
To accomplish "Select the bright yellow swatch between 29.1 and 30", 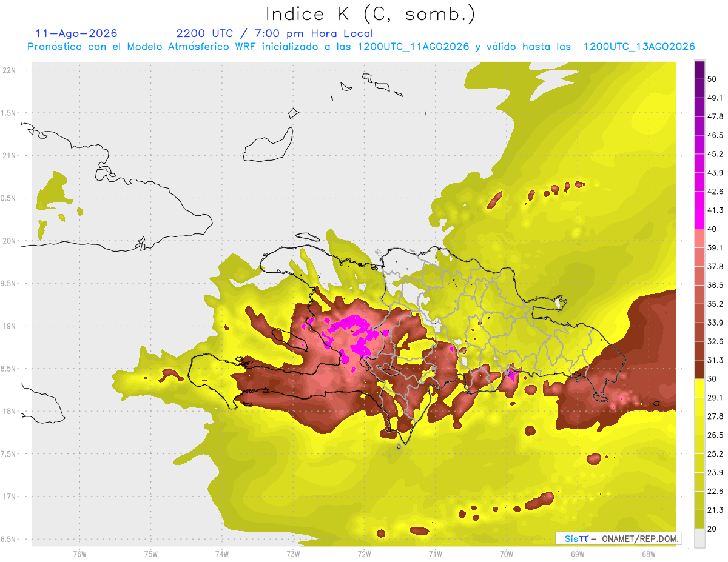I will point(699,388).
